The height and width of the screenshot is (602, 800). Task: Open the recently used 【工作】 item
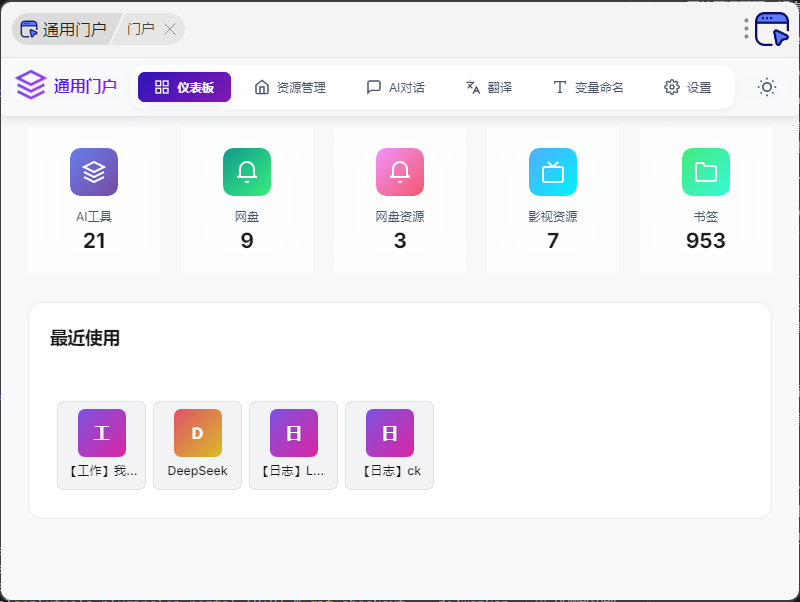point(102,445)
